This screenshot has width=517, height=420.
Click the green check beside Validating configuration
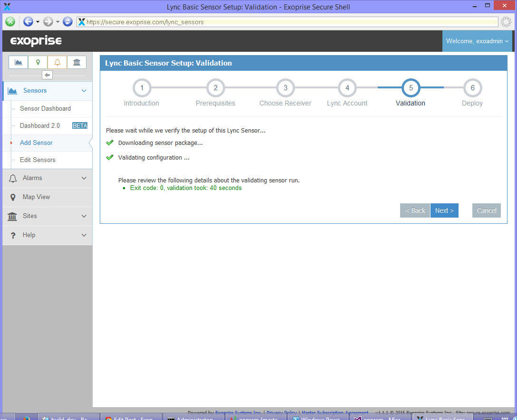click(110, 157)
